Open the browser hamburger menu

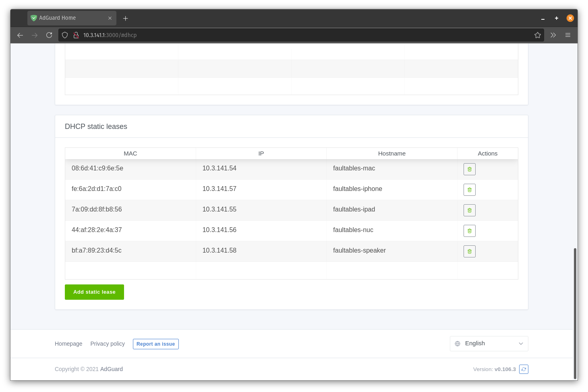click(x=568, y=35)
